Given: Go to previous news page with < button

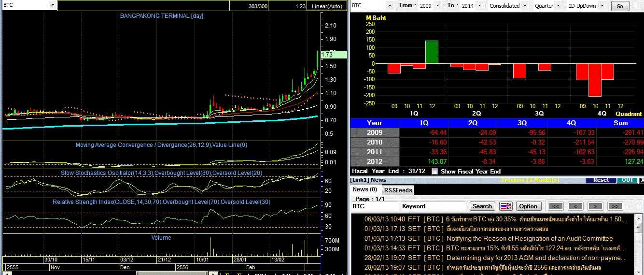Looking at the screenshot, I should [576, 206].
